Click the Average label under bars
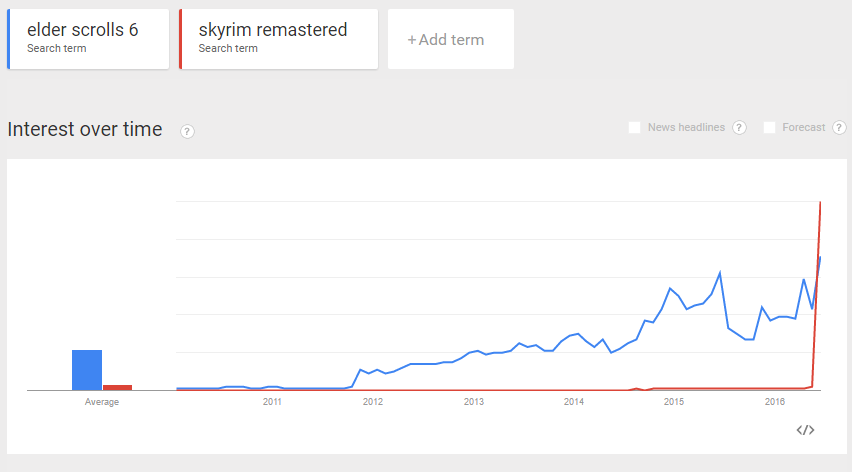This screenshot has height=472, width=852. pyautogui.click(x=102, y=402)
